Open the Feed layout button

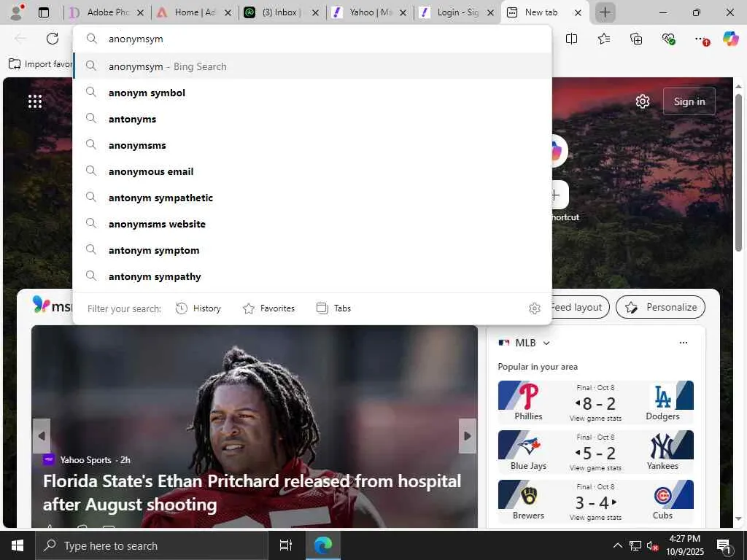tap(580, 307)
